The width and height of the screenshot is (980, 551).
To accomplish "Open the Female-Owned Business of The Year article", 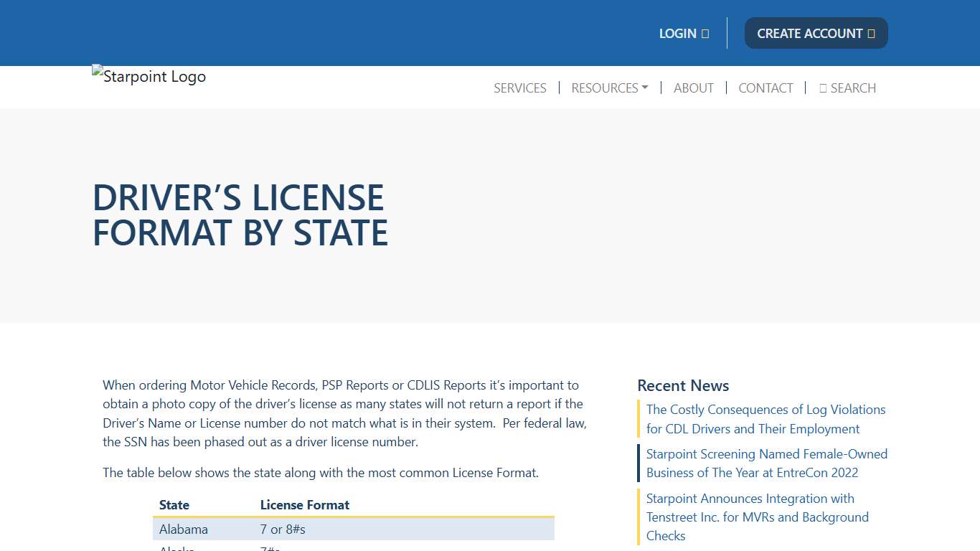I will 766,463.
